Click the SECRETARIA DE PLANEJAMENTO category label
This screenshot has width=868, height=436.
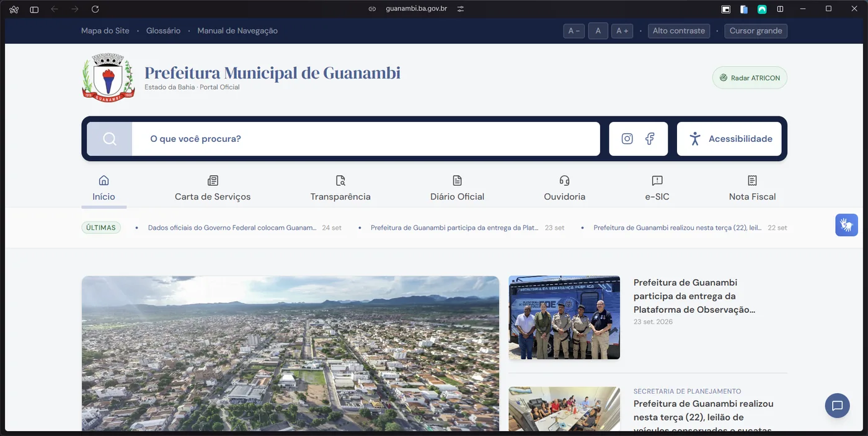687,391
